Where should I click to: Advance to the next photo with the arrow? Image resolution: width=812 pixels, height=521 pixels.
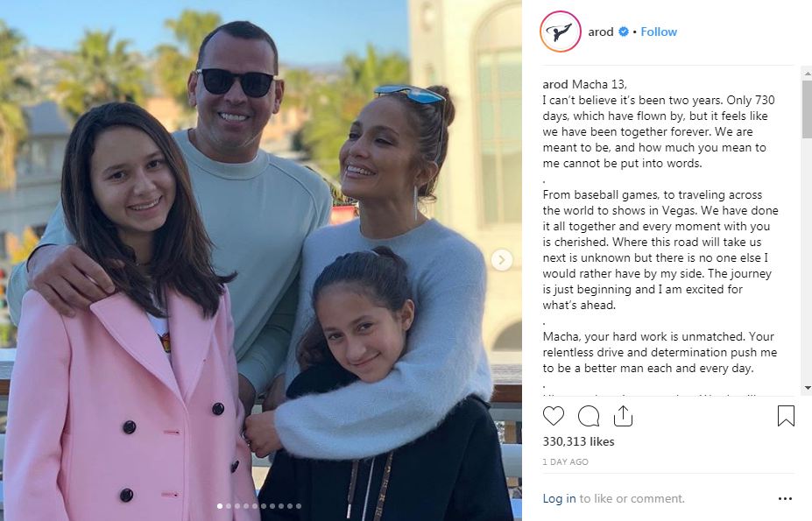(501, 260)
